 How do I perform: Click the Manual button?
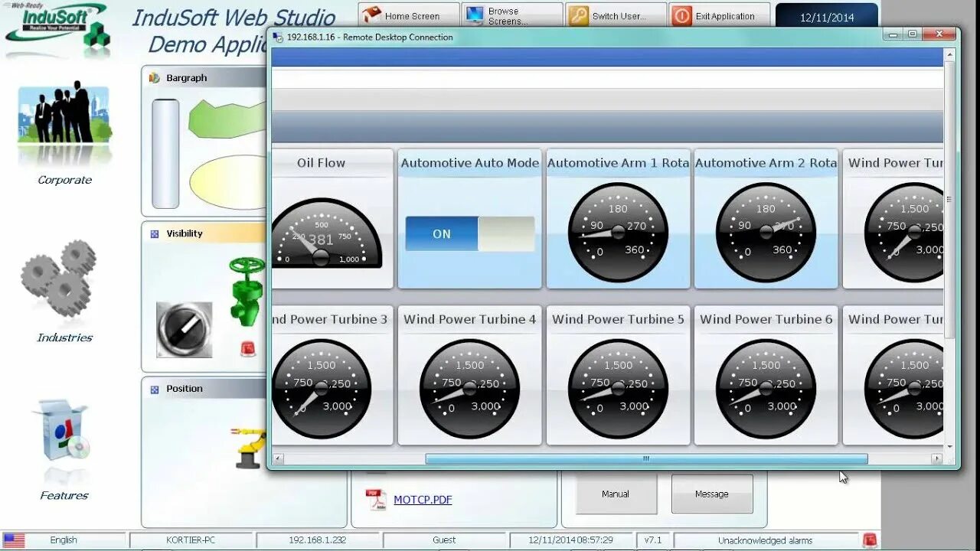click(x=616, y=494)
